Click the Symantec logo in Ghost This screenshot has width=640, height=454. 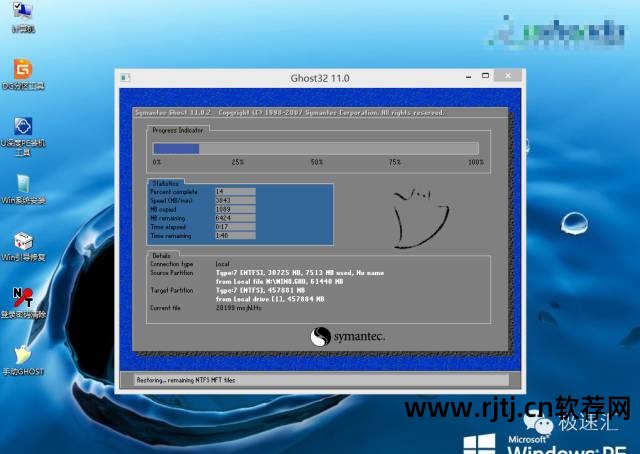[x=348, y=337]
